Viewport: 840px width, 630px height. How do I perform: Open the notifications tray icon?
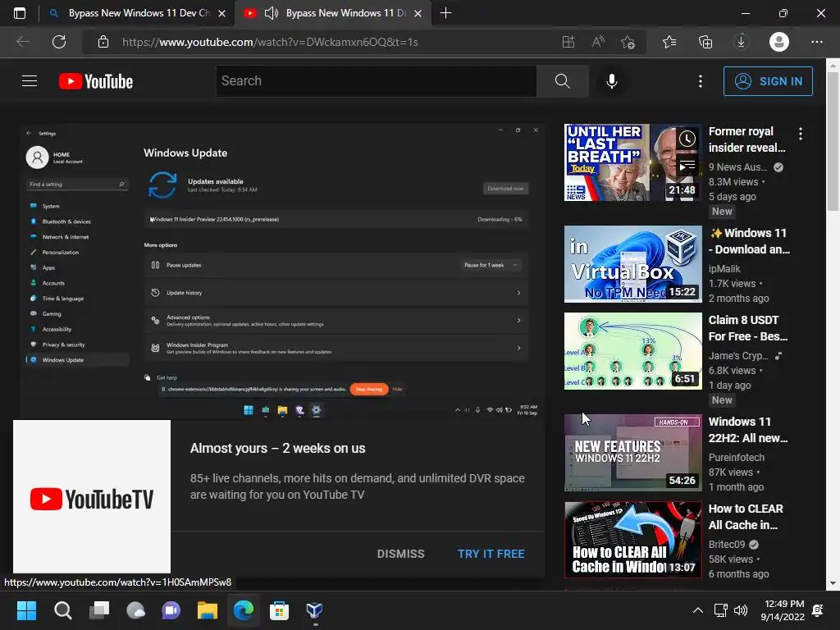click(x=818, y=610)
